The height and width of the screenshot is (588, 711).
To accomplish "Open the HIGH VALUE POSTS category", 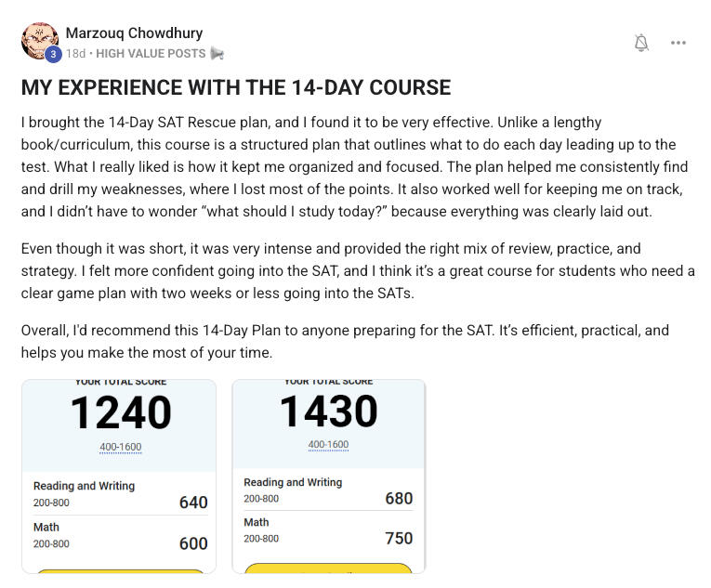I will pyautogui.click(x=151, y=54).
